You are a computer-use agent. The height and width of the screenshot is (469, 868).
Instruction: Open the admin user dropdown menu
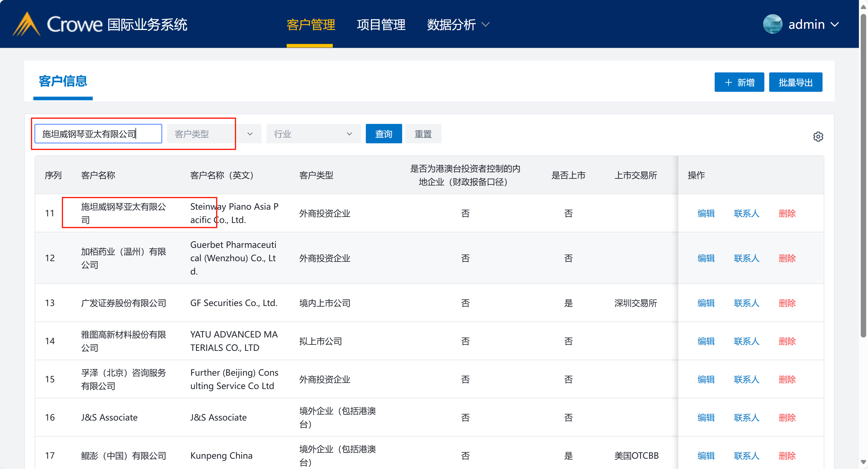pyautogui.click(x=835, y=24)
